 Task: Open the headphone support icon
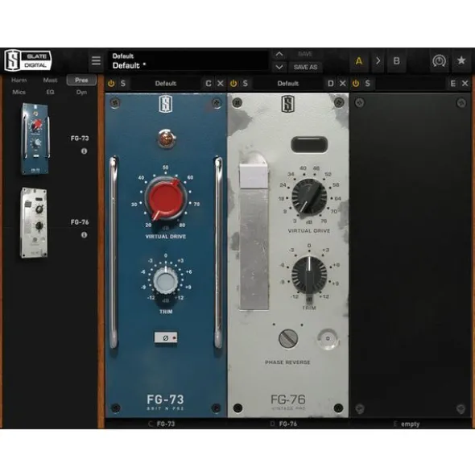pyautogui.click(x=439, y=60)
